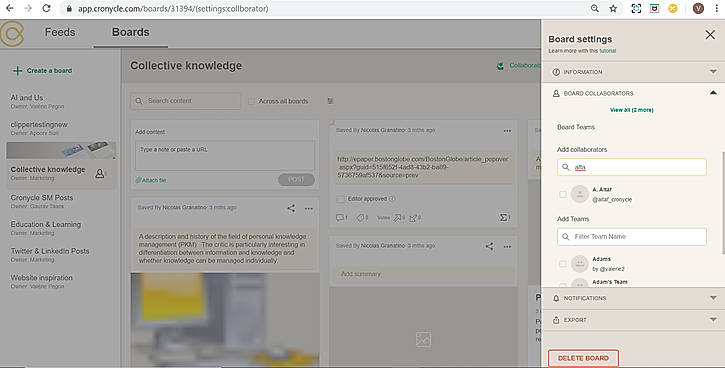Click the Cronycle logo icon

pyautogui.click(x=12, y=33)
